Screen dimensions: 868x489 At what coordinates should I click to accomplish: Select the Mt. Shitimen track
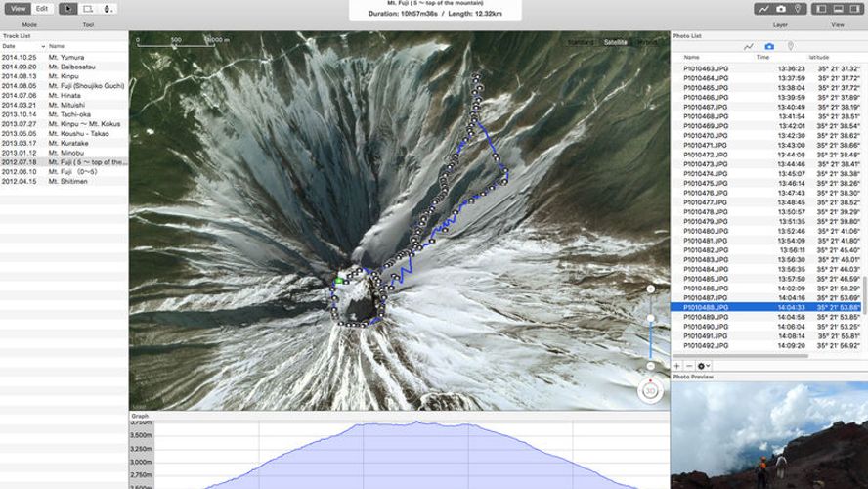coord(65,181)
